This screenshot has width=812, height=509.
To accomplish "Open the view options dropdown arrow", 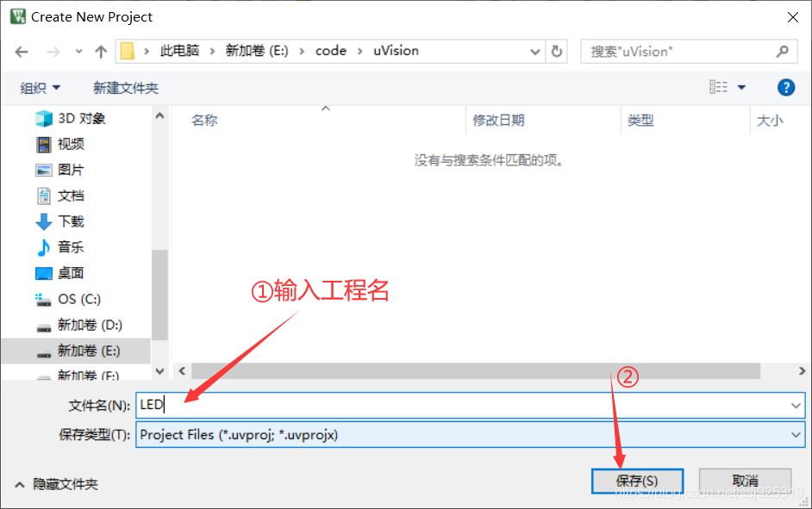I will (741, 88).
